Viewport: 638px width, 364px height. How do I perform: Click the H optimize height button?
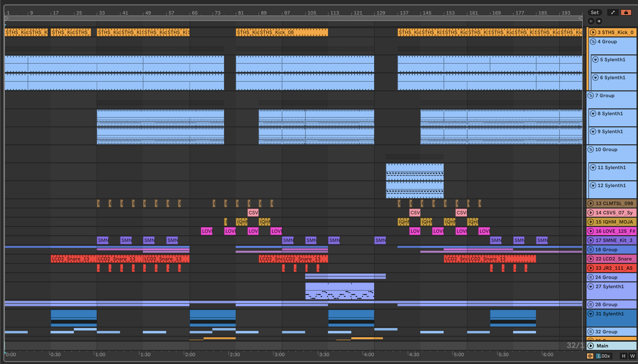point(624,356)
